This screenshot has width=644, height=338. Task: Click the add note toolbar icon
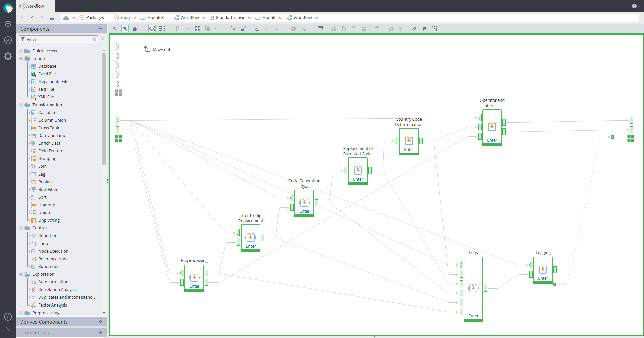[320, 29]
